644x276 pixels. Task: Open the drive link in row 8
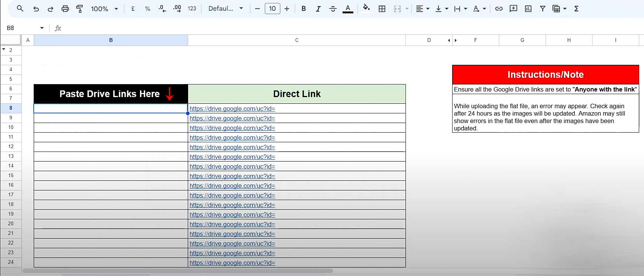[x=232, y=109]
